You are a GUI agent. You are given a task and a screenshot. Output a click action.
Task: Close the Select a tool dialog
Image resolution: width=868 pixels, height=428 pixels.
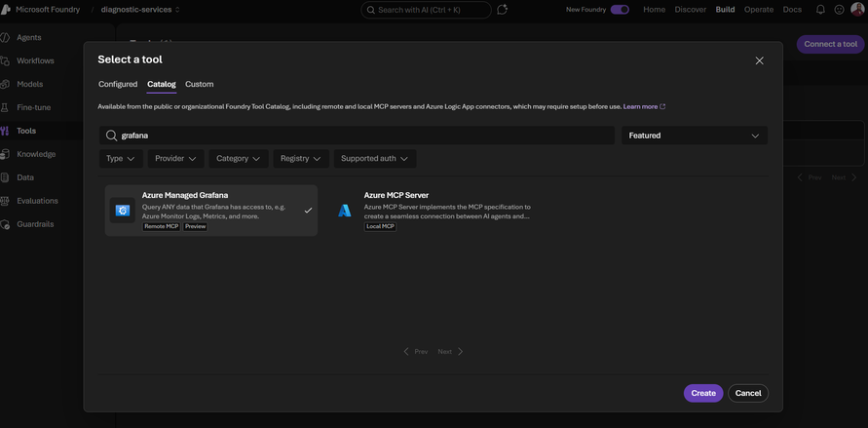point(760,60)
